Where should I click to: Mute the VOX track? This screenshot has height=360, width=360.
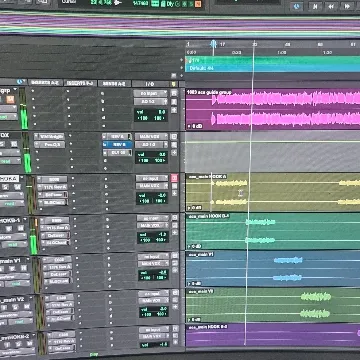13,144
